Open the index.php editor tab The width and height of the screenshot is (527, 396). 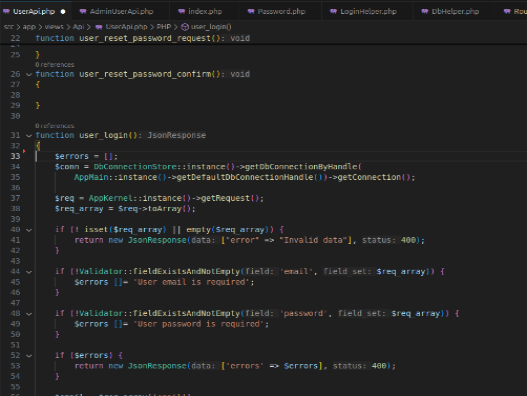pos(204,11)
